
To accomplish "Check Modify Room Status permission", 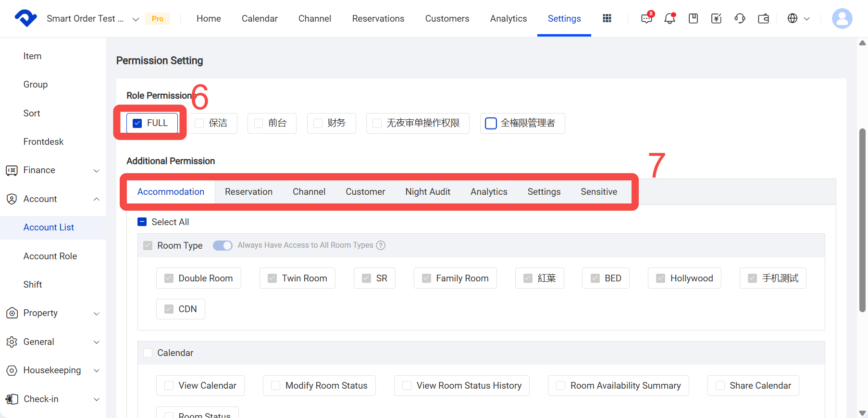I will click(x=275, y=386).
